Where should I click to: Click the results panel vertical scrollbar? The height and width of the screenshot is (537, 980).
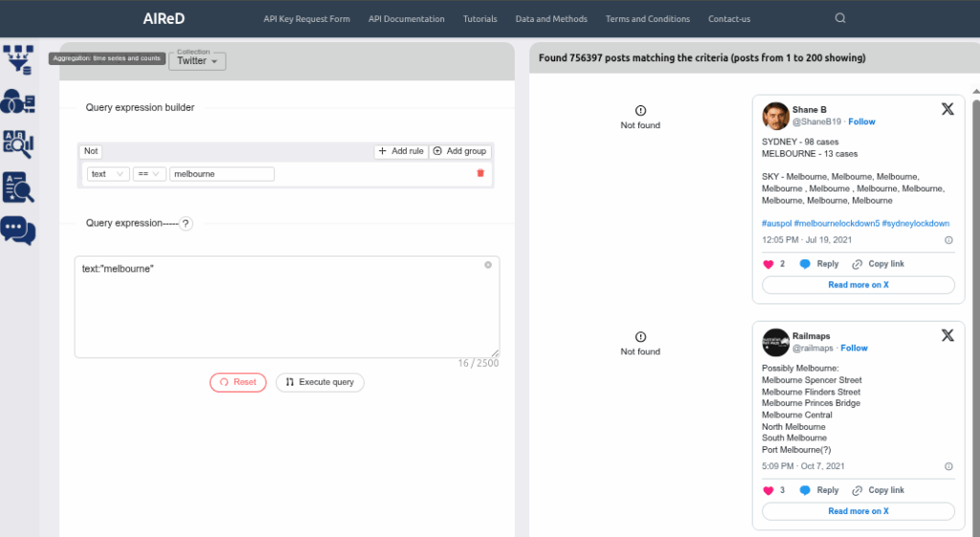(x=974, y=287)
